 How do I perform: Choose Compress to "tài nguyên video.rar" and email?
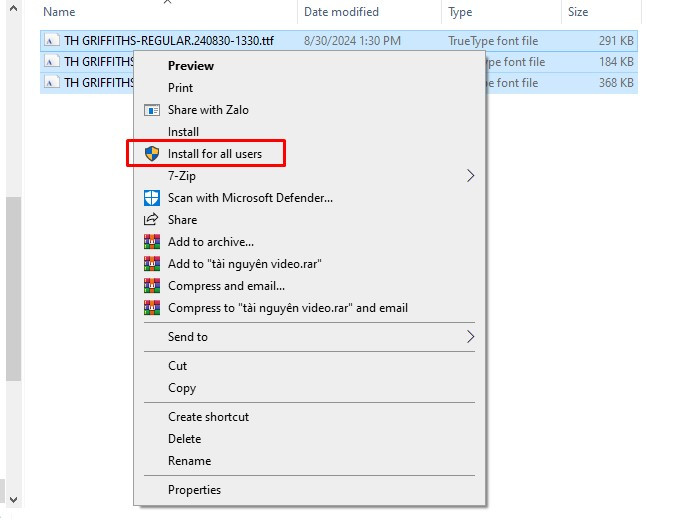[x=309, y=308]
